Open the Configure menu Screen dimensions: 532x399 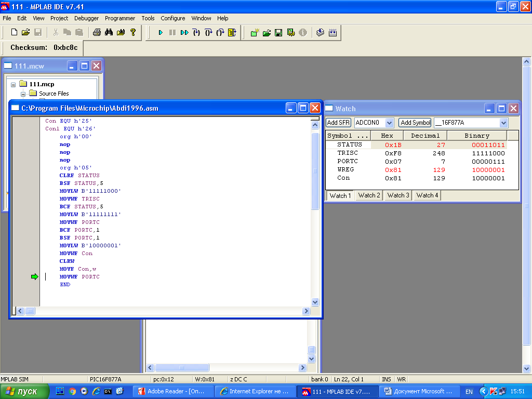(x=172, y=18)
